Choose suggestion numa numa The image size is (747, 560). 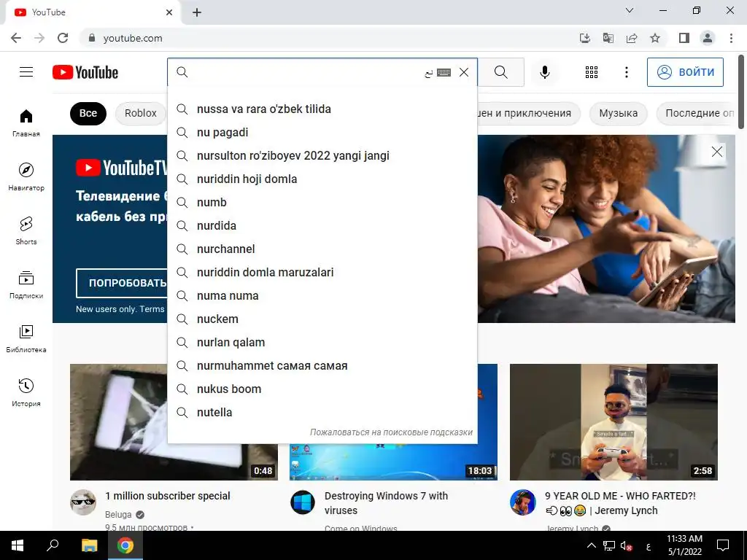322,296
